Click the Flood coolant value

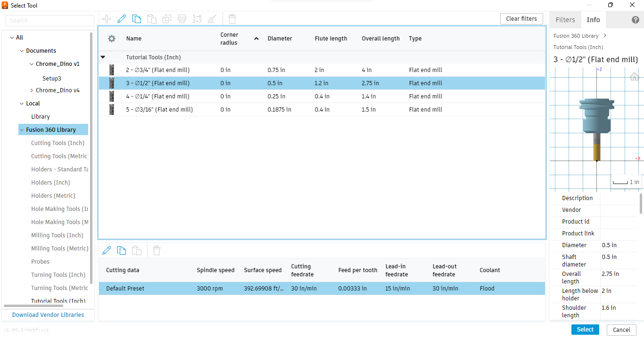pos(487,289)
